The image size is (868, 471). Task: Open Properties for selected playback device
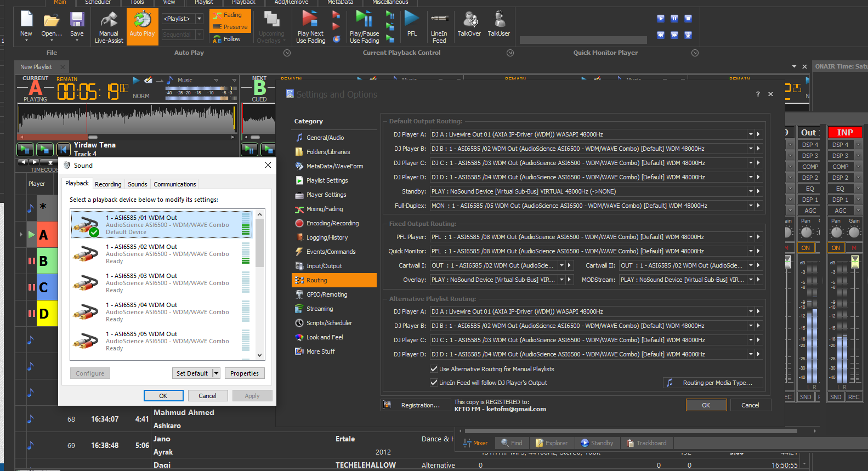tap(244, 373)
